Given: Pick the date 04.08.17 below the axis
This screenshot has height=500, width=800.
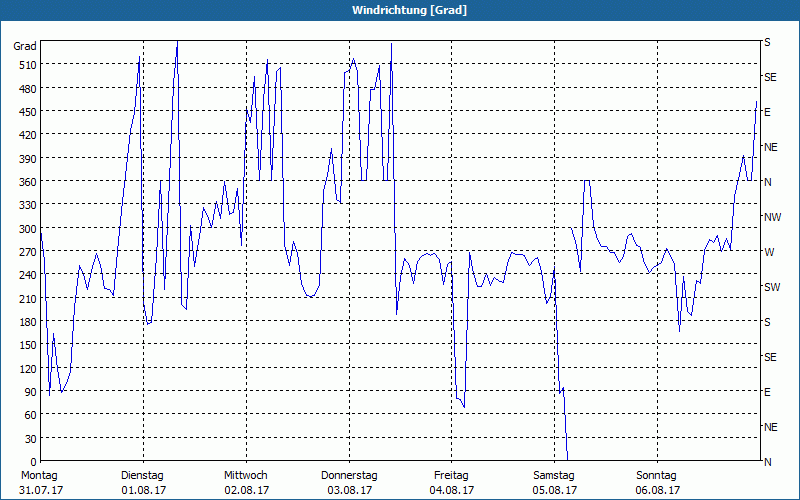Looking at the screenshot, I should pos(452,490).
